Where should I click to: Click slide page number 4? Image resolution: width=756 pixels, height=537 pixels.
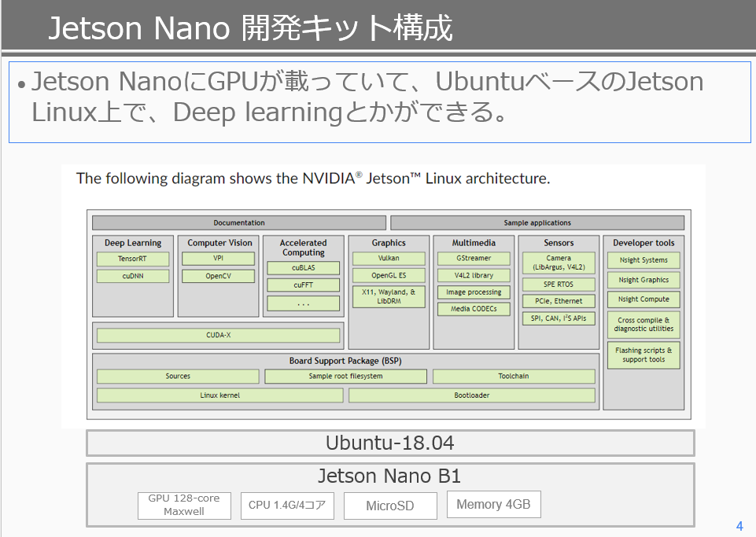[739, 526]
